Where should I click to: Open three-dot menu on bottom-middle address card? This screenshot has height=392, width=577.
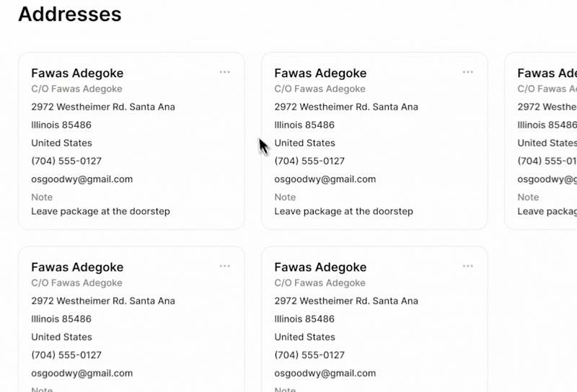[467, 266]
